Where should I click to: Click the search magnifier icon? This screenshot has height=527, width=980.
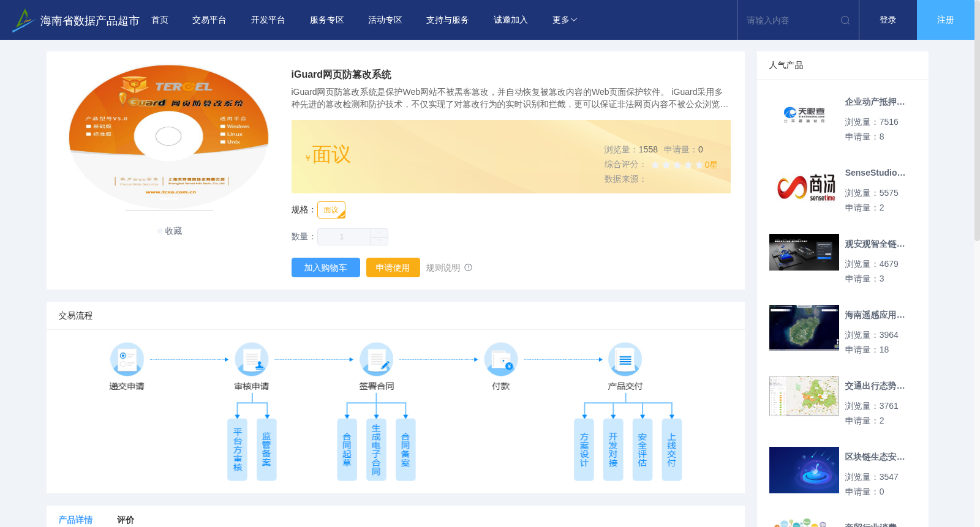coord(845,20)
